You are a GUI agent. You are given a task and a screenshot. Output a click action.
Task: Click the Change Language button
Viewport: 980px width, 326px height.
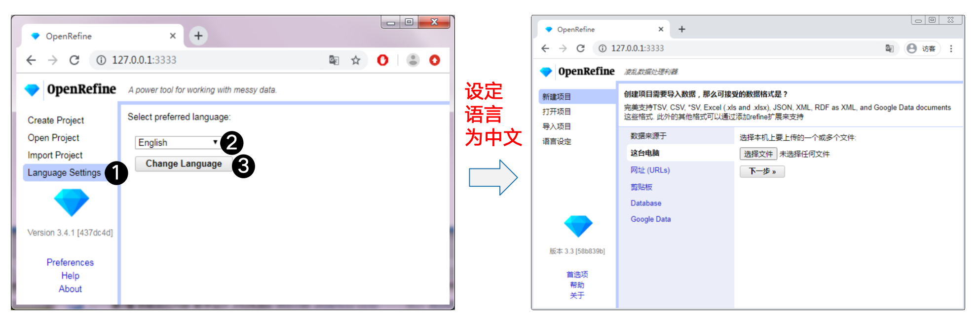pos(184,164)
